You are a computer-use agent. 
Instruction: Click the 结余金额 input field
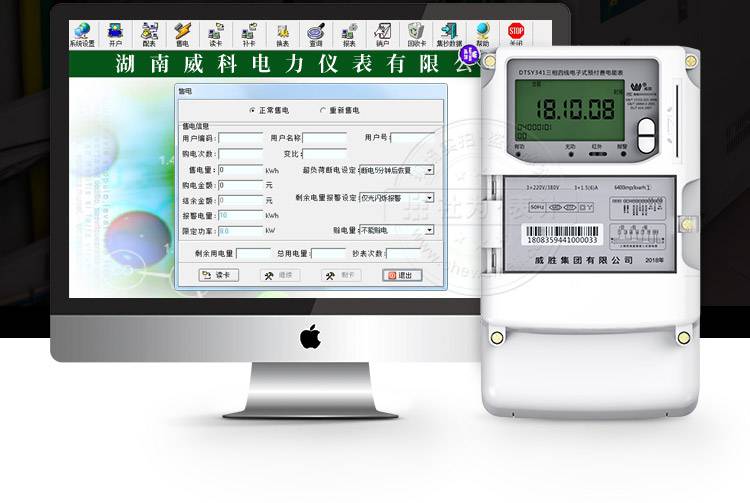pyautogui.click(x=241, y=200)
